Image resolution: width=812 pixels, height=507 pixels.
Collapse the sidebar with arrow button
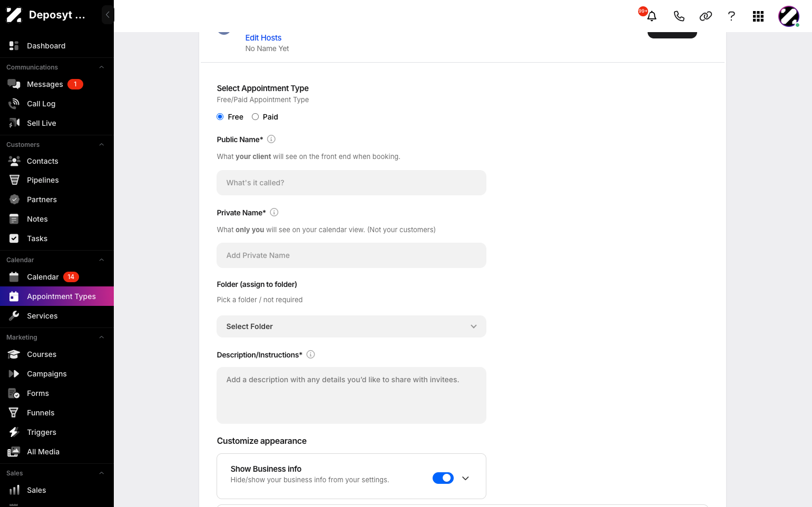107,15
